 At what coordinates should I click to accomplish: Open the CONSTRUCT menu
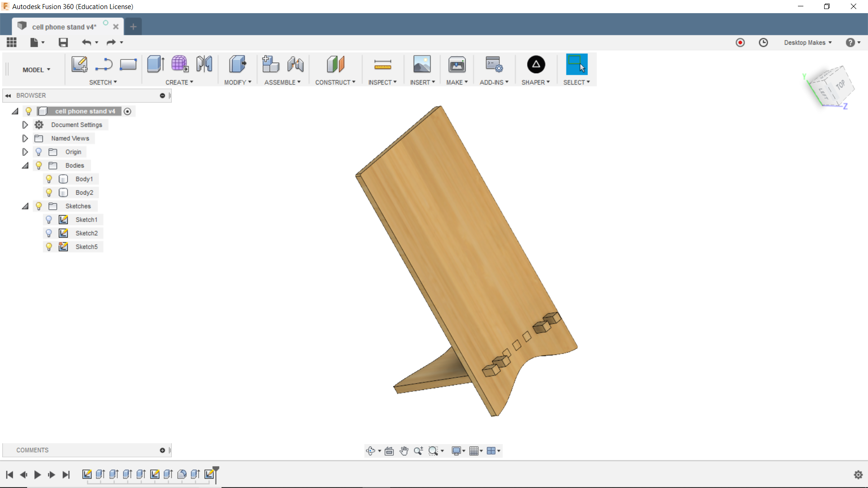point(335,82)
